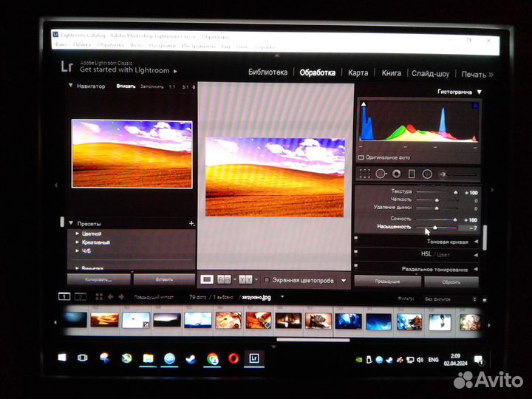The width and height of the screenshot is (532, 399).
Task: Click the plus icon in Пресеты panel
Action: pos(191,223)
